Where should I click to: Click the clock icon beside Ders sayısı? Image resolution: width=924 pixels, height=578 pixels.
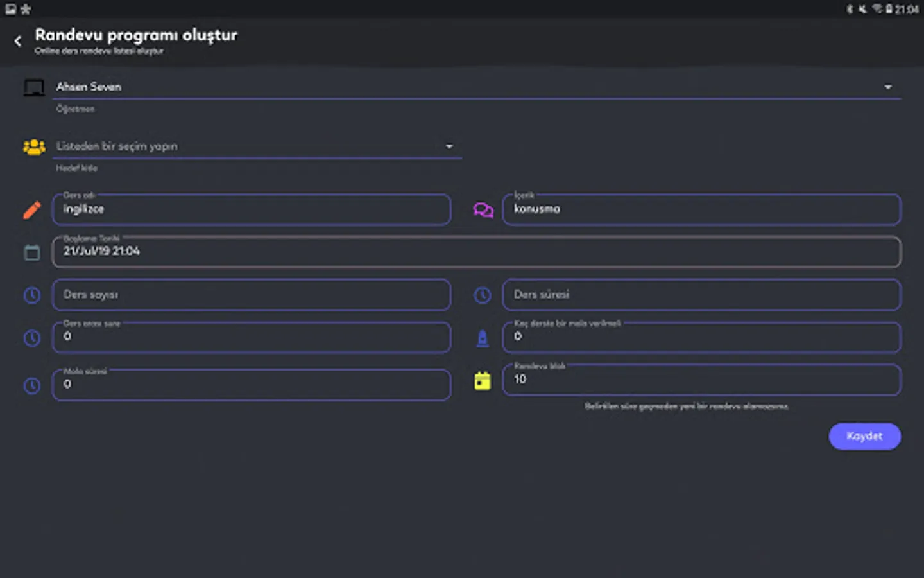coord(32,295)
